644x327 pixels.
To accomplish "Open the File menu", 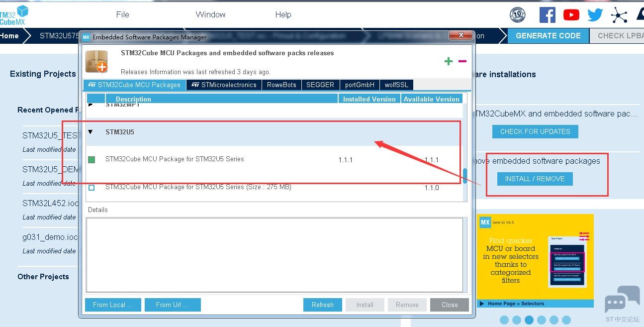I will pyautogui.click(x=122, y=14).
